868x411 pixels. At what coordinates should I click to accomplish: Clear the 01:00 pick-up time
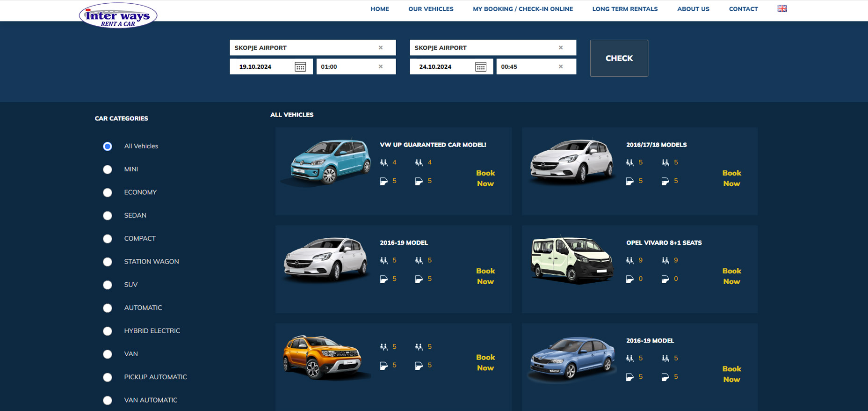(381, 66)
